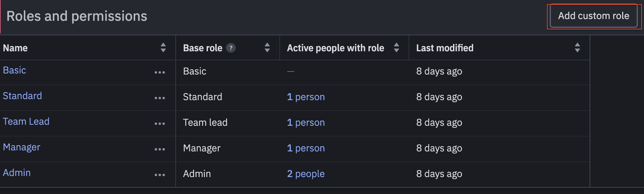Open the three-dot menu for Admin role
Screen dimensions: 644x194
[x=160, y=175]
